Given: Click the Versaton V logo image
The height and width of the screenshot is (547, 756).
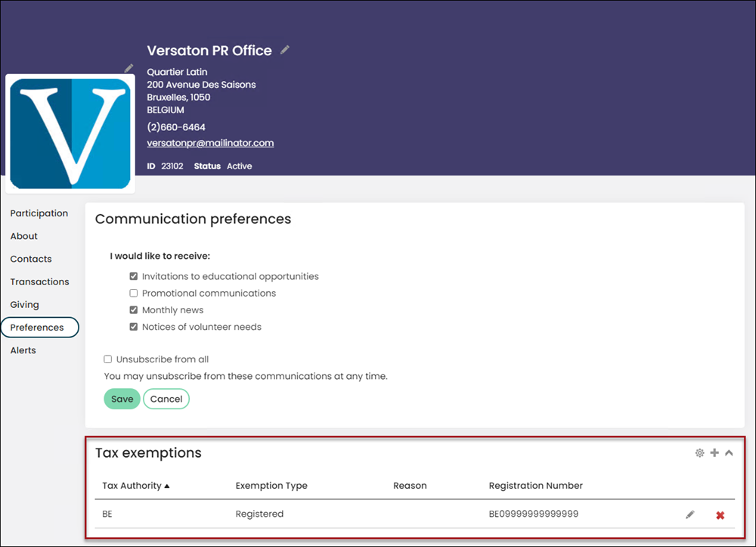Looking at the screenshot, I should coord(70,134).
